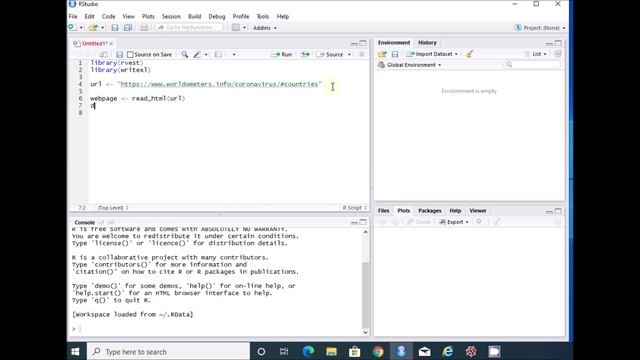Open Mail app from taskbar
The width and height of the screenshot is (640, 360).
424,351
